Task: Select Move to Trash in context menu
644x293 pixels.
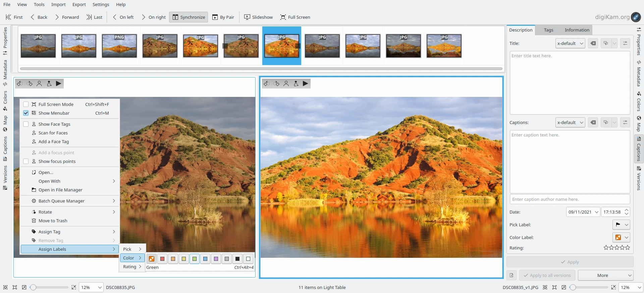Action: click(53, 221)
